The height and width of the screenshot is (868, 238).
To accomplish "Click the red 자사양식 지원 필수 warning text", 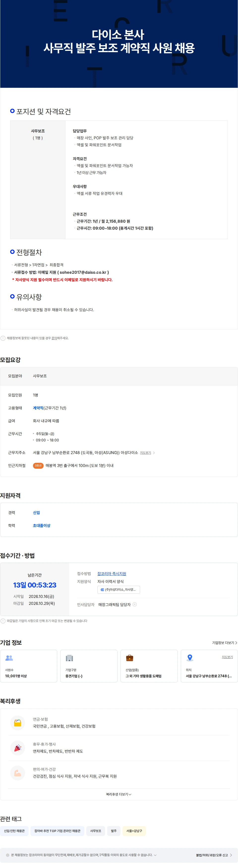I will [x=62, y=280].
